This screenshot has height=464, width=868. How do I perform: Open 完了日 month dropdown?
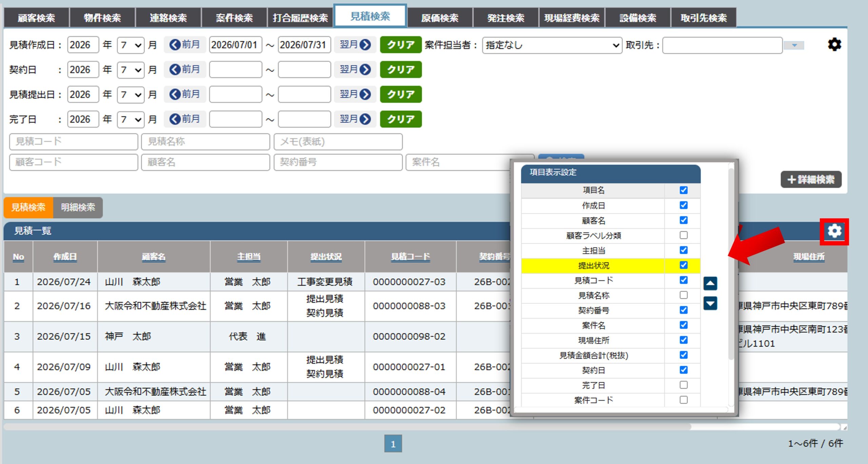(131, 119)
